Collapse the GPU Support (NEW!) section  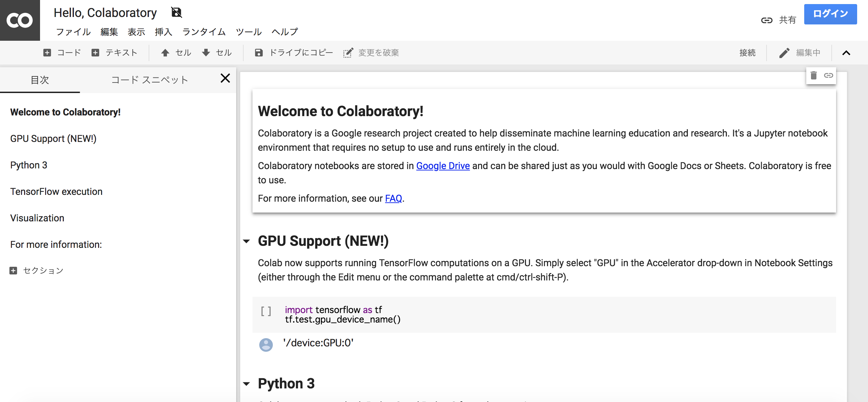coord(247,241)
